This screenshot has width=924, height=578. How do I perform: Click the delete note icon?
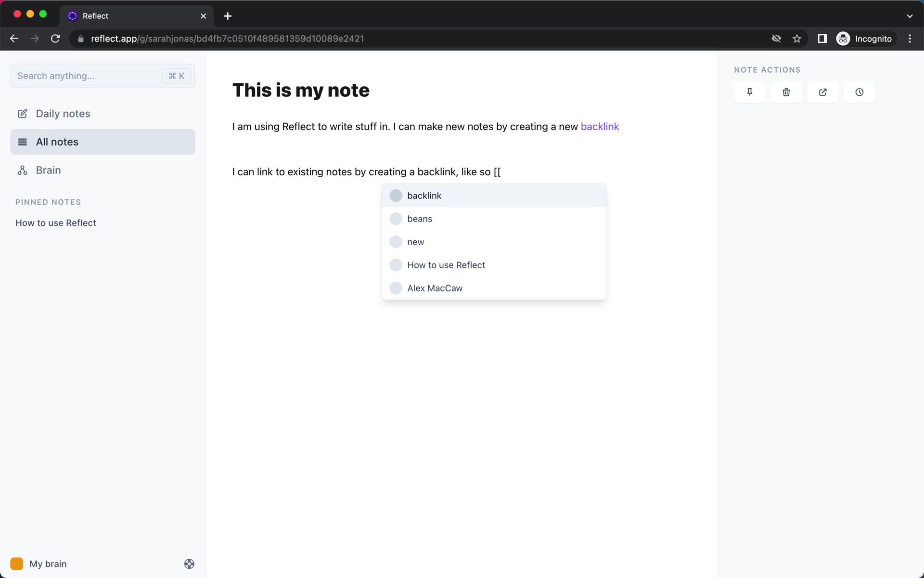point(785,92)
